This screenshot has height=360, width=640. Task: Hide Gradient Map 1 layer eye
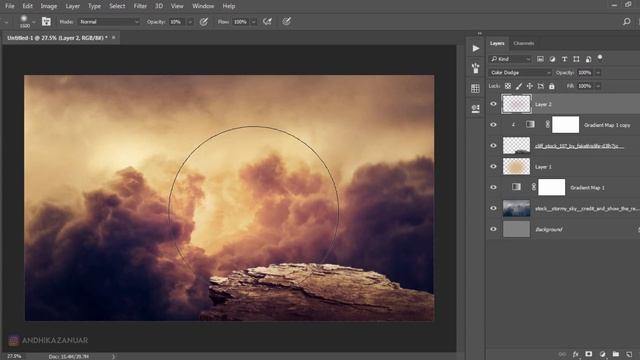(493, 187)
